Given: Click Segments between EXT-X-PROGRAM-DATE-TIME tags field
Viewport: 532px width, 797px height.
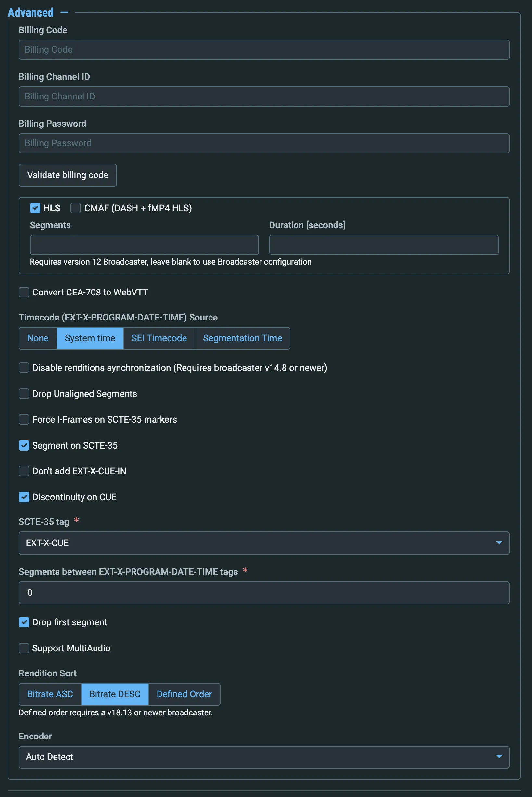Looking at the screenshot, I should click(264, 593).
